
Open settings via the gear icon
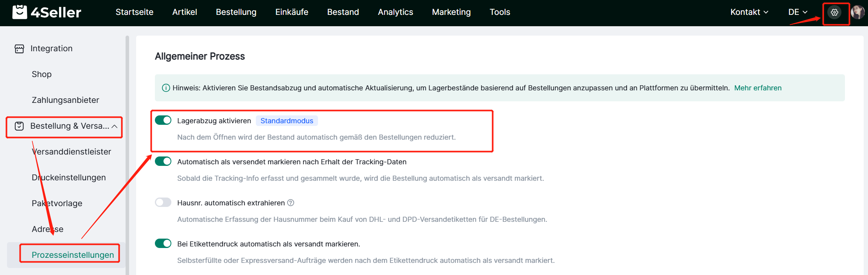tap(834, 13)
